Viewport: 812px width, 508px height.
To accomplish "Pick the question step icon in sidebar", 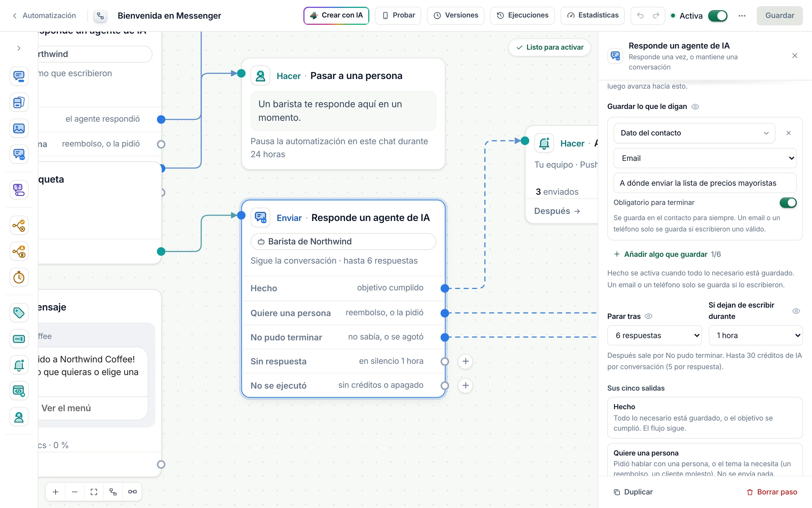I will click(19, 190).
